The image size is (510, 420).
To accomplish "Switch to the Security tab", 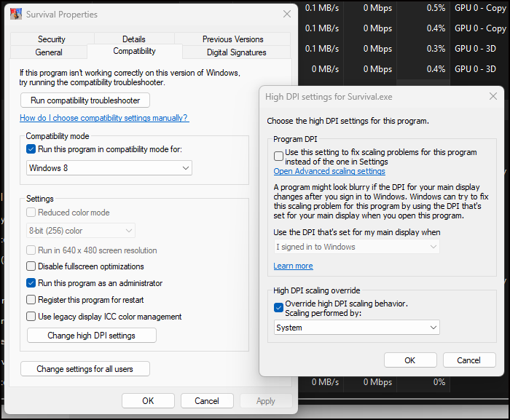I will point(52,39).
